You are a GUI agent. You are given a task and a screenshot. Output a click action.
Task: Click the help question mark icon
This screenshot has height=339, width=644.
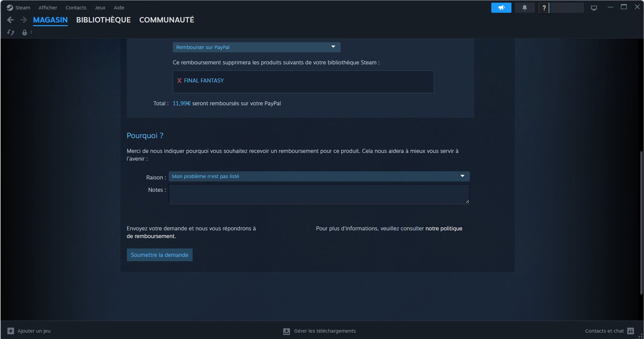click(x=544, y=7)
